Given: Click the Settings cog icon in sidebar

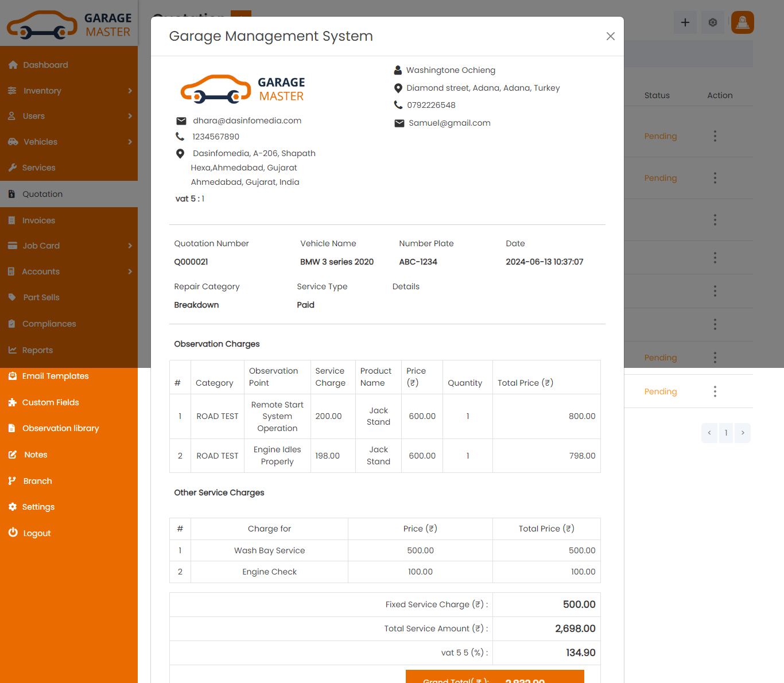Looking at the screenshot, I should tap(13, 507).
